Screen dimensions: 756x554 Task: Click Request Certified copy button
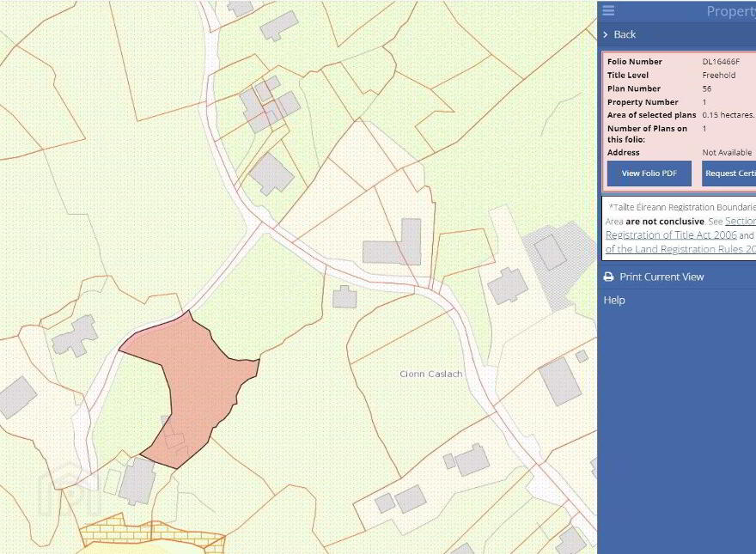[x=729, y=174]
